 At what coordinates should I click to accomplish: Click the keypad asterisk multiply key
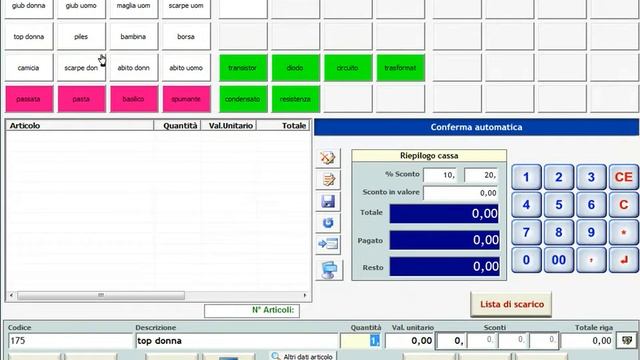tap(623, 232)
